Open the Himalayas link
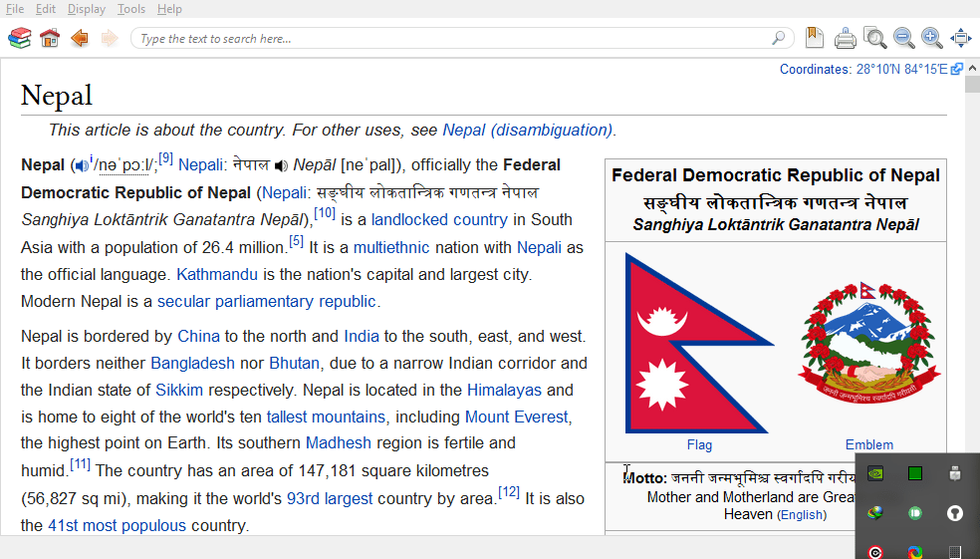The image size is (980, 559). pos(504,391)
